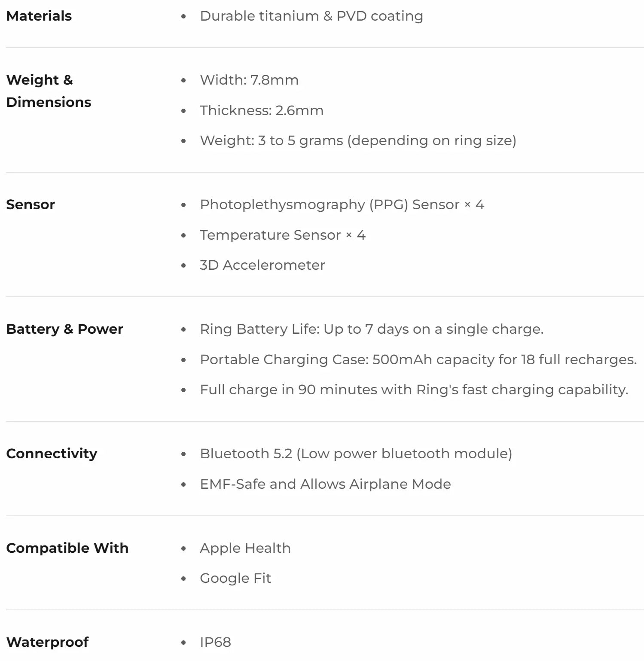Click the Portable Charging Case line
This screenshot has width=644, height=661.
pyautogui.click(x=418, y=359)
